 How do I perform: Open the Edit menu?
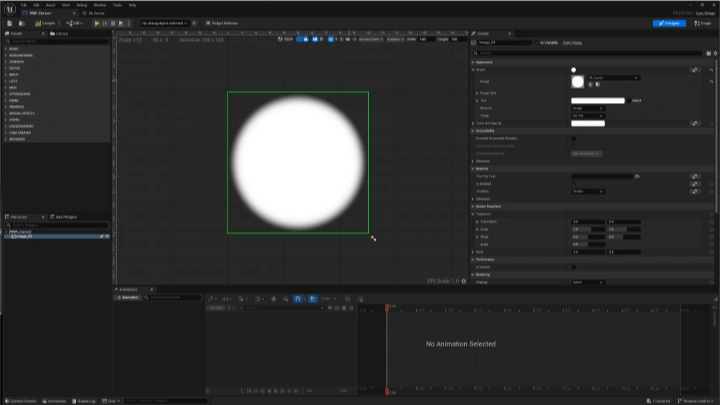36,5
